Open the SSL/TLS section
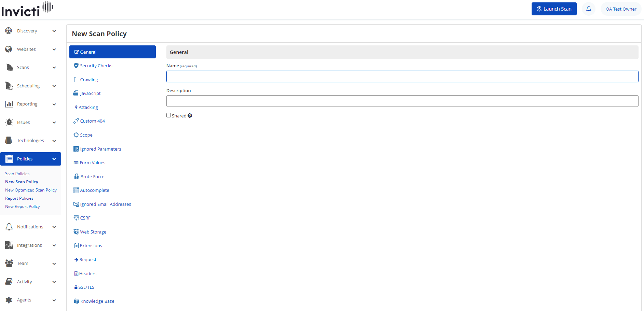 click(x=84, y=287)
